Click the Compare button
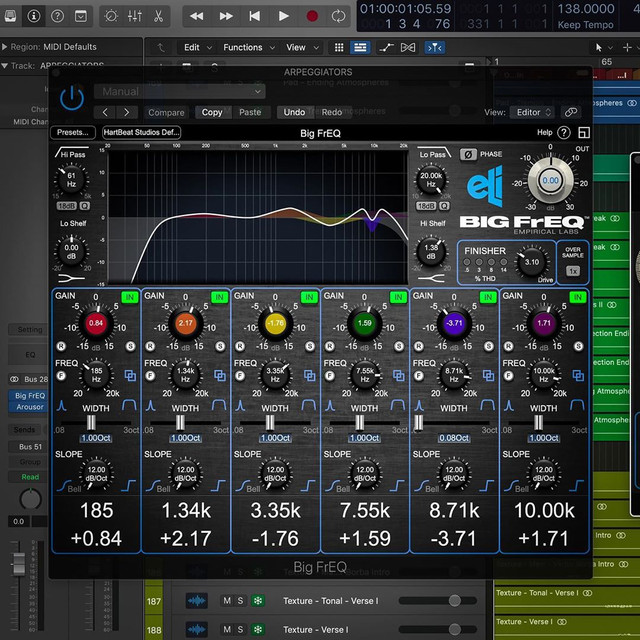640x640 pixels. pos(166,112)
